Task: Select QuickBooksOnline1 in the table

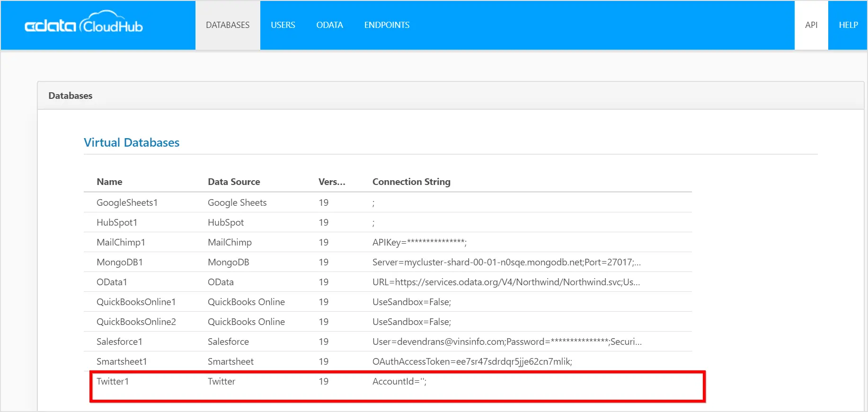Action: 136,302
